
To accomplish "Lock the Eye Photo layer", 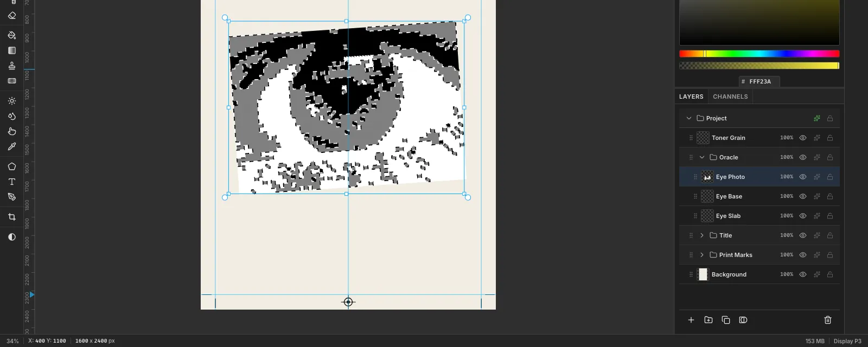I will [830, 177].
